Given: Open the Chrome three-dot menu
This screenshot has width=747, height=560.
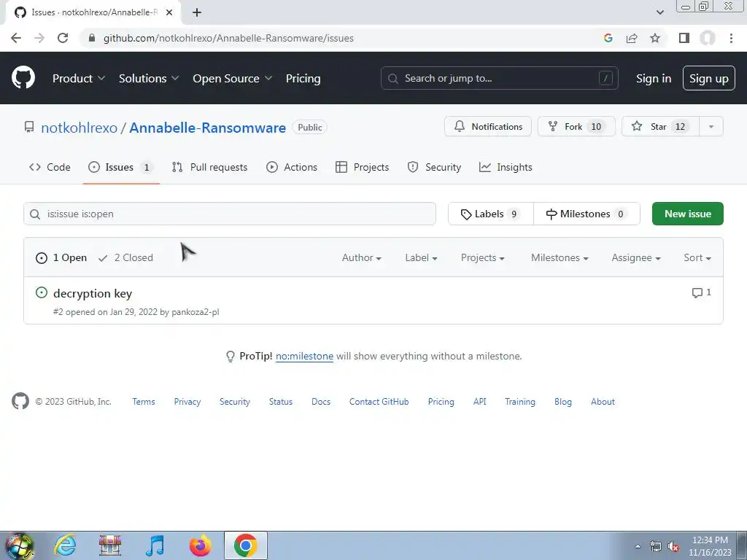Looking at the screenshot, I should click(x=731, y=38).
